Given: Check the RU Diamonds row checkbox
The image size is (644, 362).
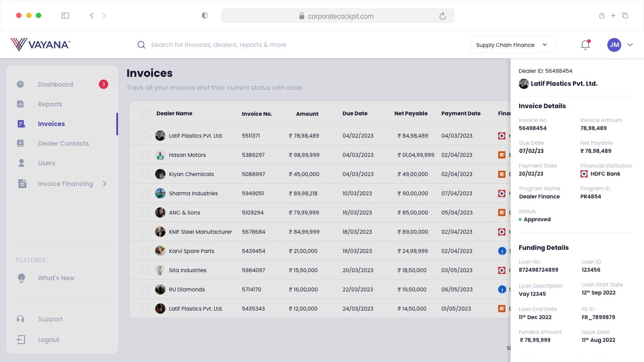Looking at the screenshot, I should tap(146, 290).
